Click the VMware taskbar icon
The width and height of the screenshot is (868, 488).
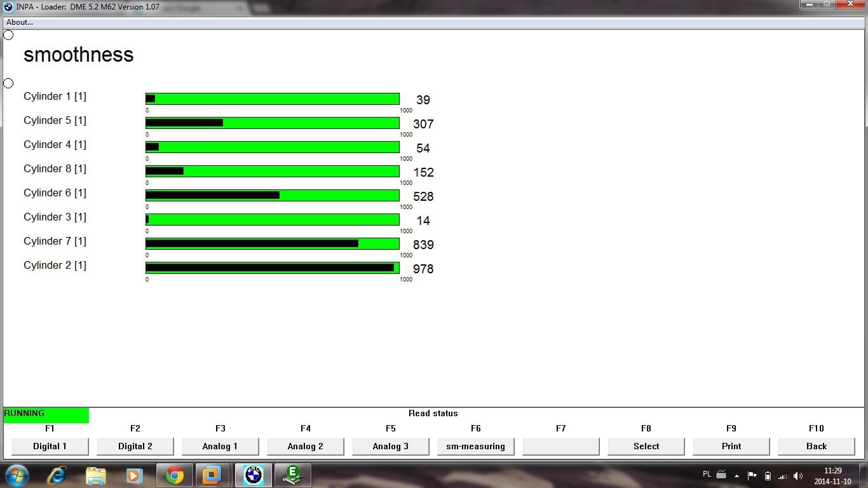pyautogui.click(x=212, y=475)
